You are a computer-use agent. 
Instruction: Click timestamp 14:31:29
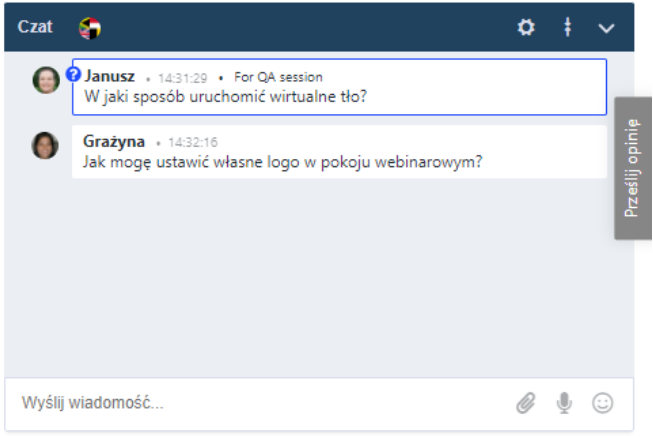[x=182, y=78]
